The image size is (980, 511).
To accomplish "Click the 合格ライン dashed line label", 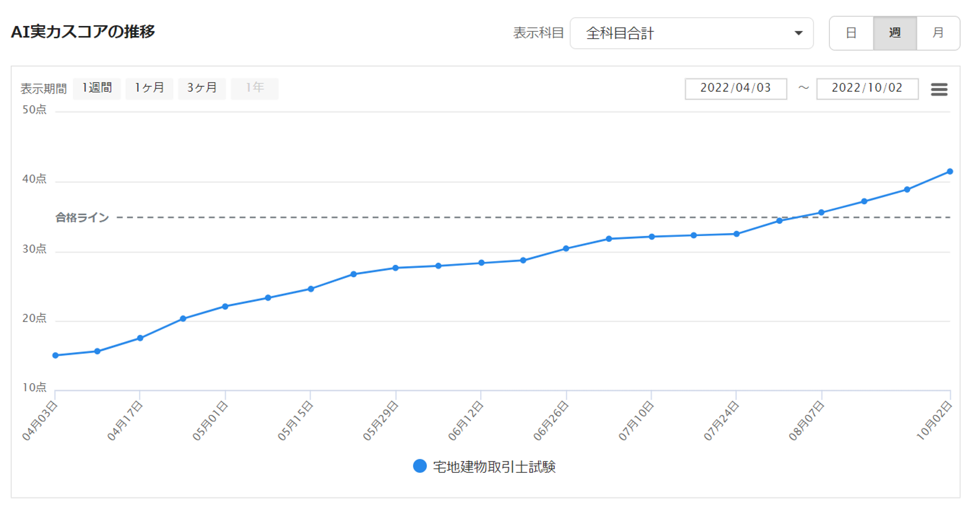I will click(x=82, y=218).
